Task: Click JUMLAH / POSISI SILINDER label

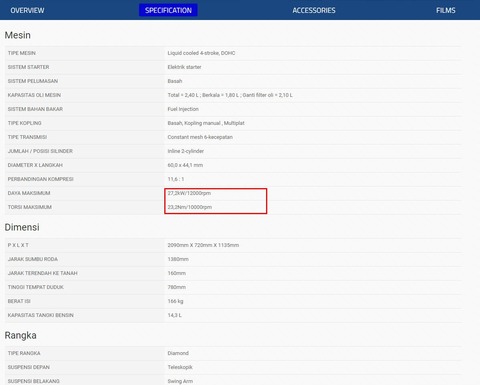Action: click(40, 151)
